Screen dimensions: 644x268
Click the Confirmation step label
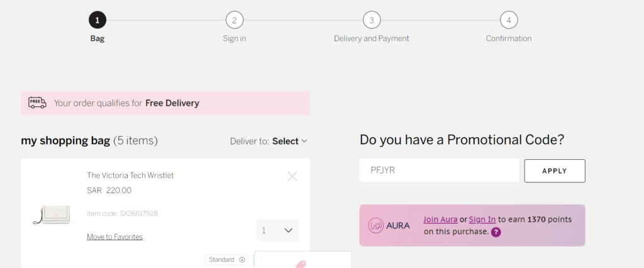tap(509, 38)
